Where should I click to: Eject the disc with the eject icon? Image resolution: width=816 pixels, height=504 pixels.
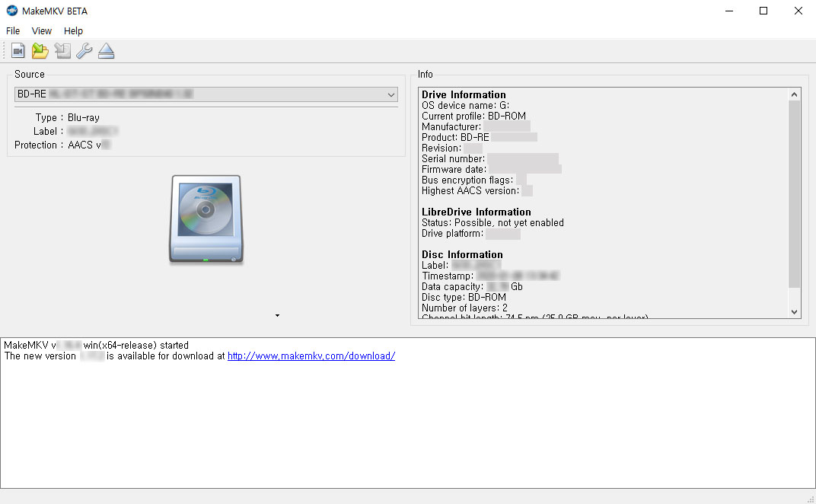click(106, 50)
